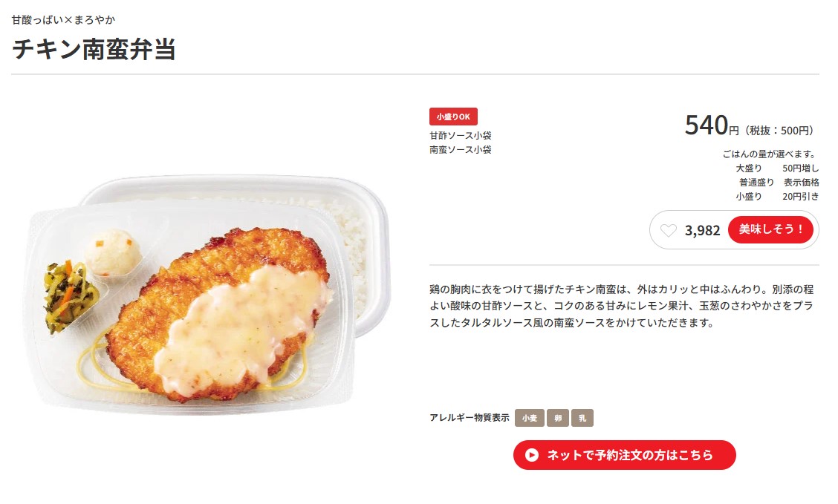The height and width of the screenshot is (504, 838).
Task: Click the 小麦 allergen tag
Action: (529, 418)
